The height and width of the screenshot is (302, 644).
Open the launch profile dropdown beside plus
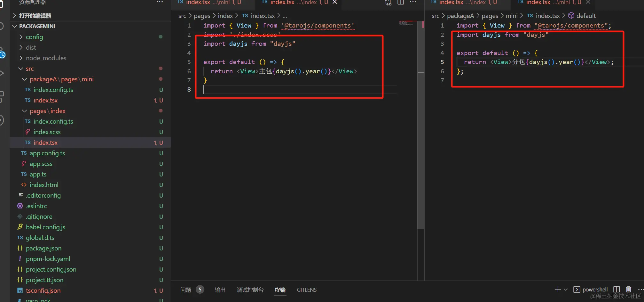coord(566,290)
